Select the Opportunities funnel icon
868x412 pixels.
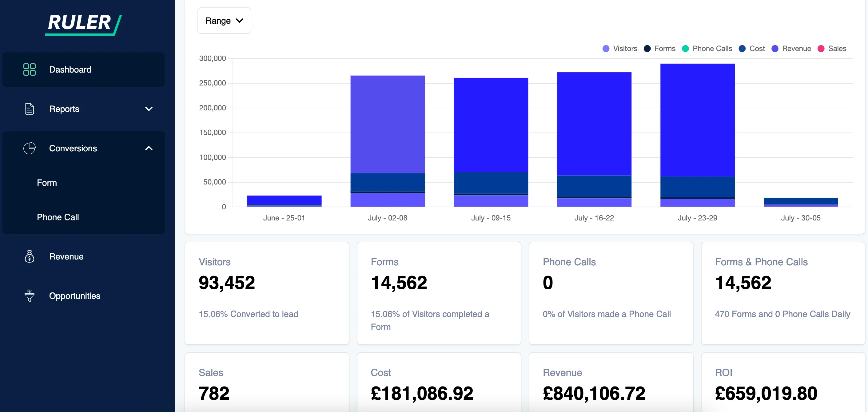point(29,296)
